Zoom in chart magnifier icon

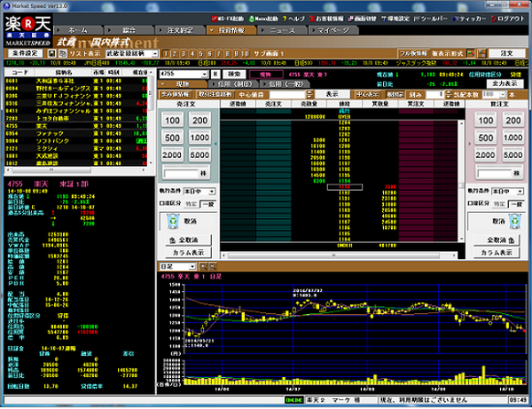click(203, 266)
